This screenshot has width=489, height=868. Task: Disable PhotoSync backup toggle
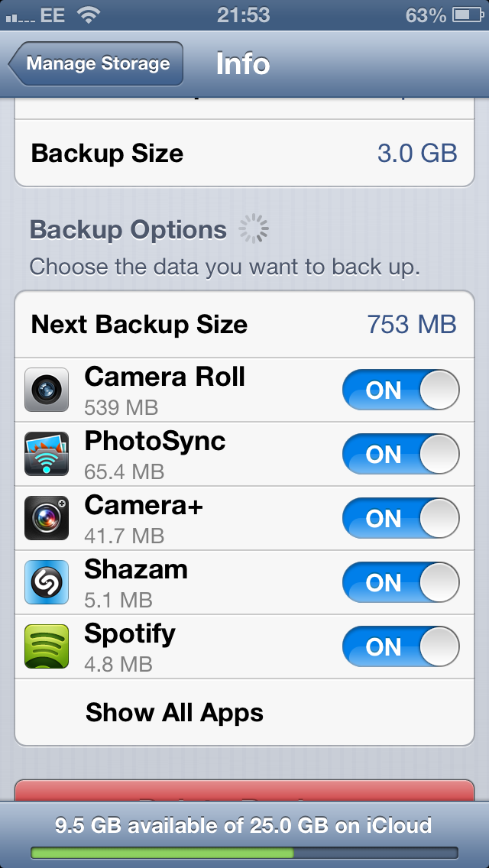click(x=400, y=455)
